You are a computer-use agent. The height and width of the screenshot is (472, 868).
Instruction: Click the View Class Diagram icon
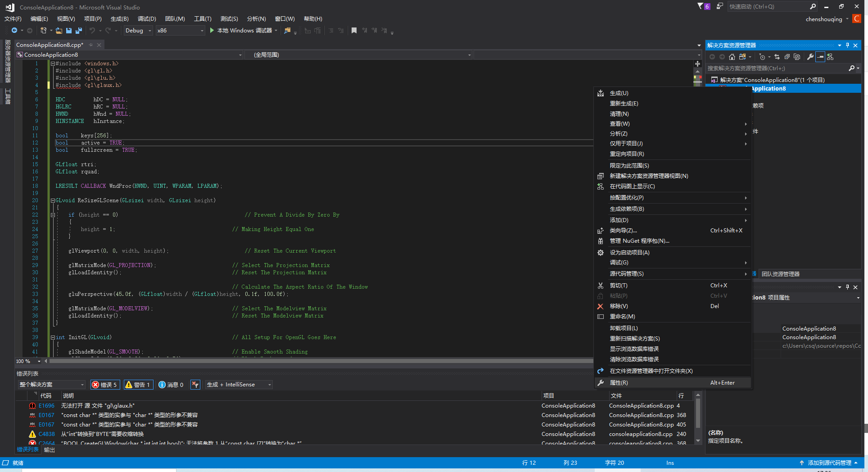830,57
